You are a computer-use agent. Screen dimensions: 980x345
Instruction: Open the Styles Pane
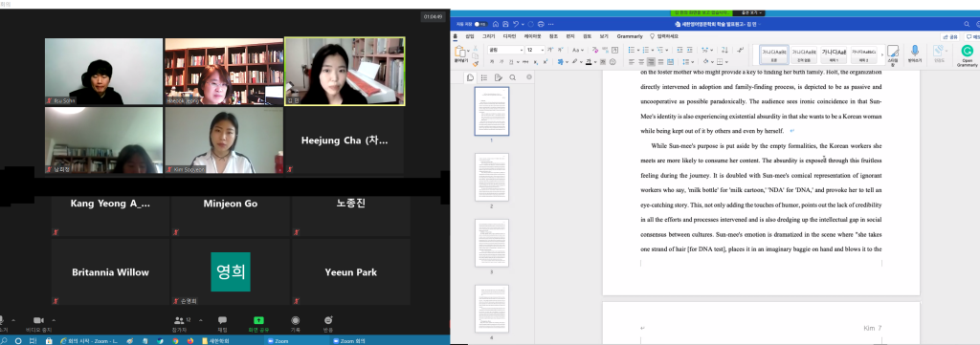[x=893, y=54]
